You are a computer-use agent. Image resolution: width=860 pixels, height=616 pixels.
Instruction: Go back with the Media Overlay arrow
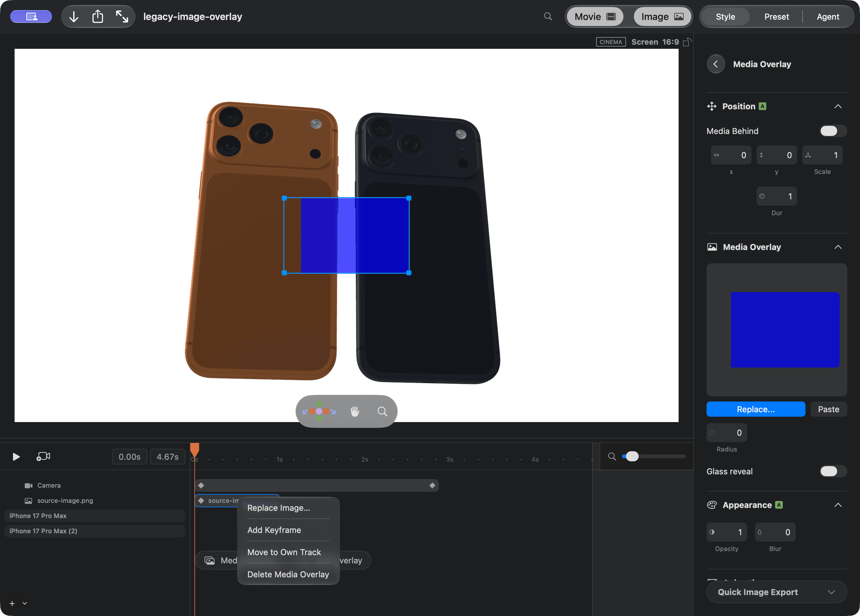point(715,64)
